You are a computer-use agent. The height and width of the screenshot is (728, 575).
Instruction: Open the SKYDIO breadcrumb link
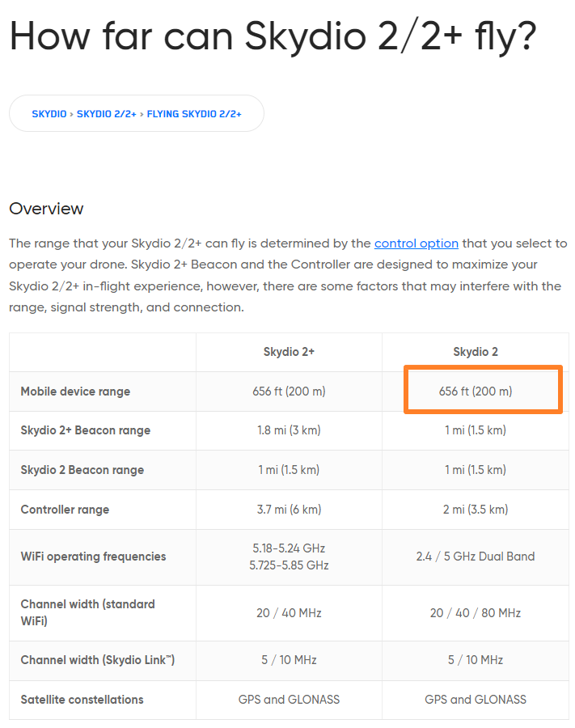49,114
